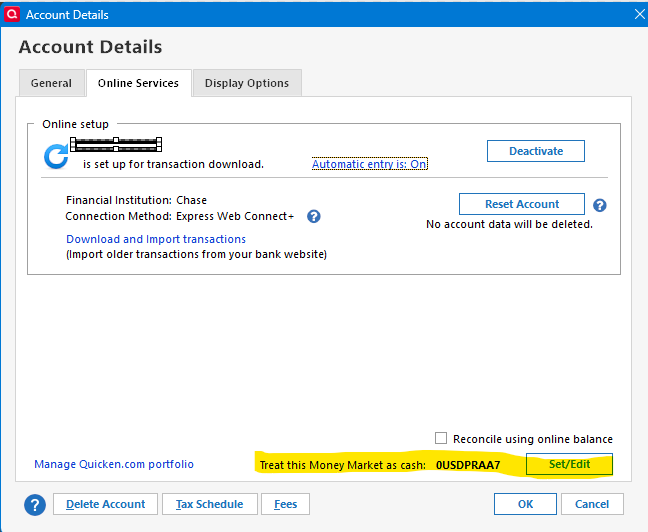Click 'Import older transactions from your bank website' text
This screenshot has width=648, height=532.
[x=196, y=254]
